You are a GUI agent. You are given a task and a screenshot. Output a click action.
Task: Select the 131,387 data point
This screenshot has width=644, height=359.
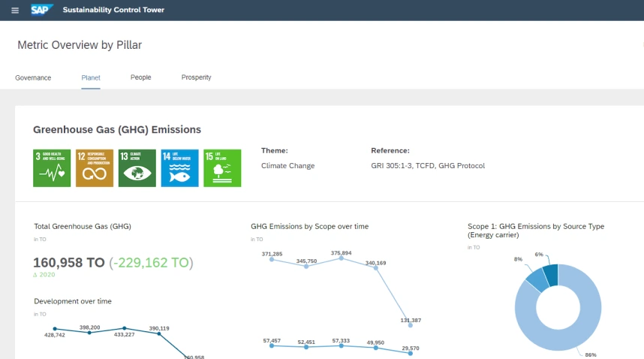click(x=411, y=325)
